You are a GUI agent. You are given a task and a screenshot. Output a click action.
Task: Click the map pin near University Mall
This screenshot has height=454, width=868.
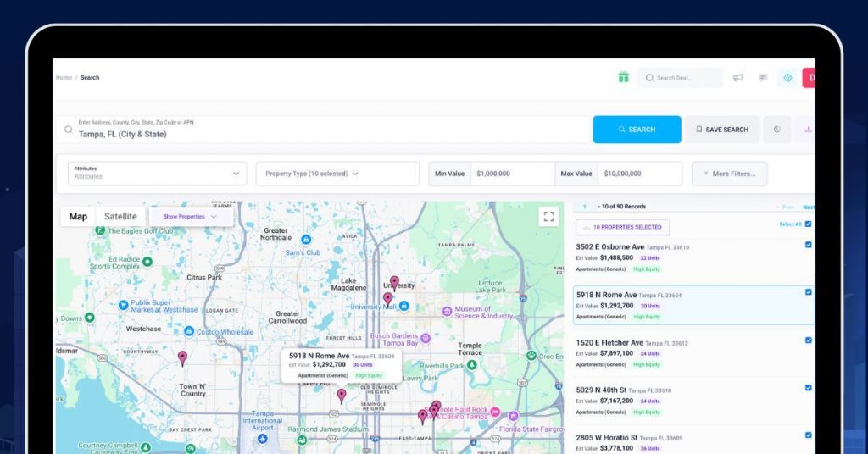coord(387,300)
